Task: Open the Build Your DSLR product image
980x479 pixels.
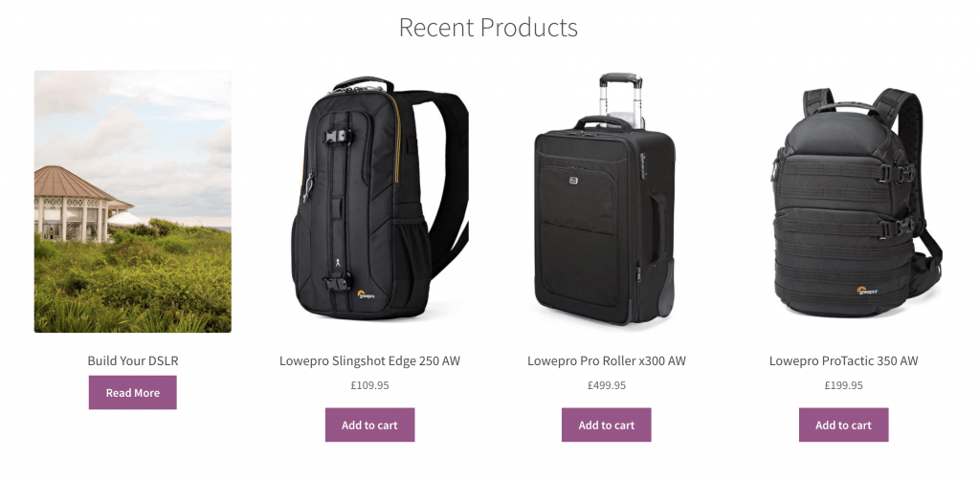Action: 132,201
